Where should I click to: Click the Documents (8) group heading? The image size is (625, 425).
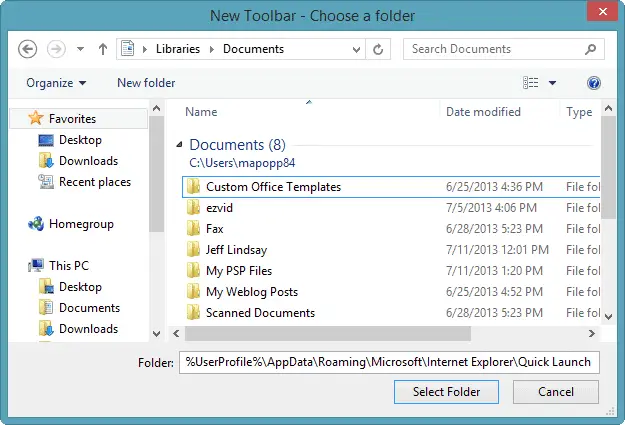pos(237,145)
